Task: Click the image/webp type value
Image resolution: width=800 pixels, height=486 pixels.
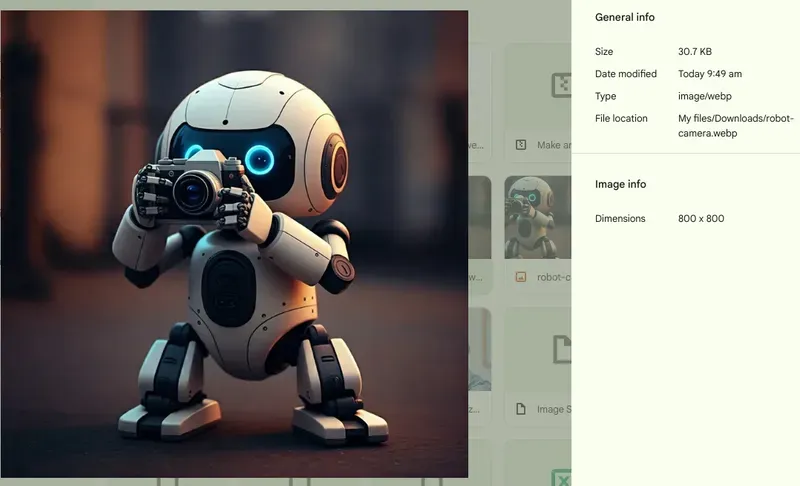Action: 704,96
